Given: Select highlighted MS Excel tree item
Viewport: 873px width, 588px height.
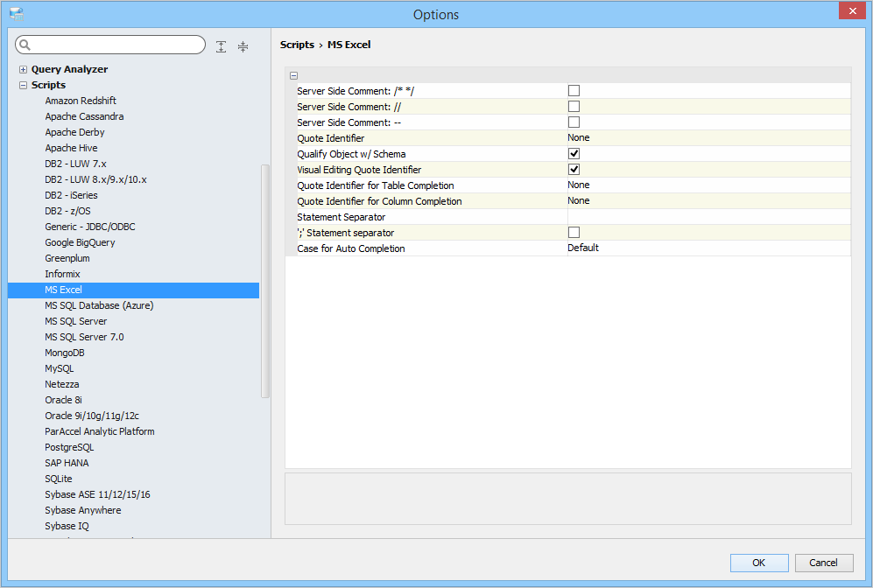Looking at the screenshot, I should click(x=134, y=290).
